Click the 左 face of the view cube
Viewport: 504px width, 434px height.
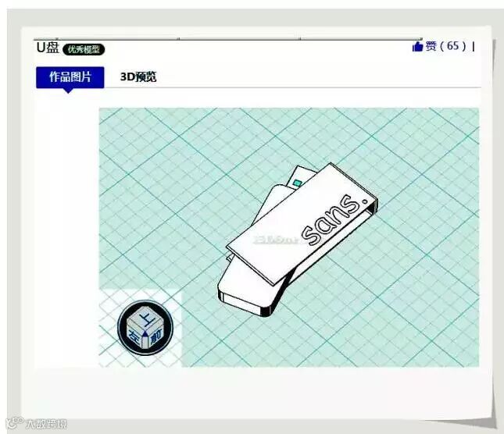[x=135, y=336]
